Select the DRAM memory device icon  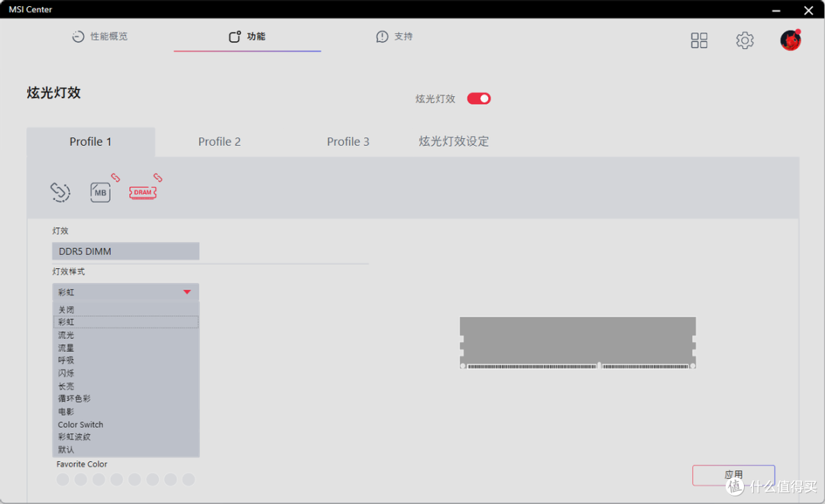[x=143, y=192]
